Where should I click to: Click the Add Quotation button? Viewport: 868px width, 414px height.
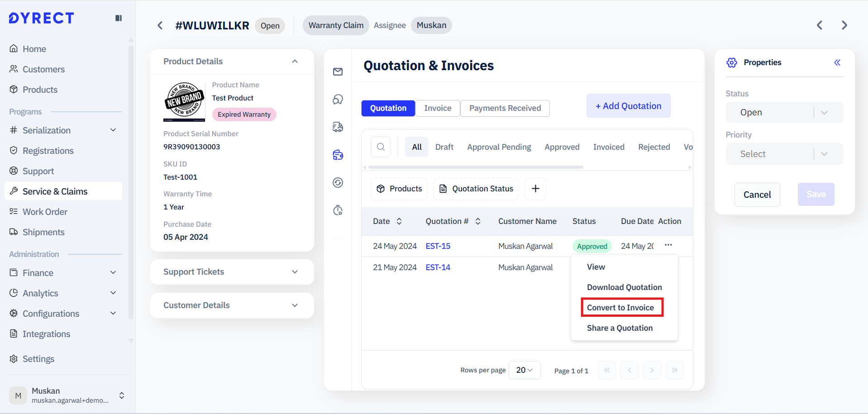pos(628,106)
